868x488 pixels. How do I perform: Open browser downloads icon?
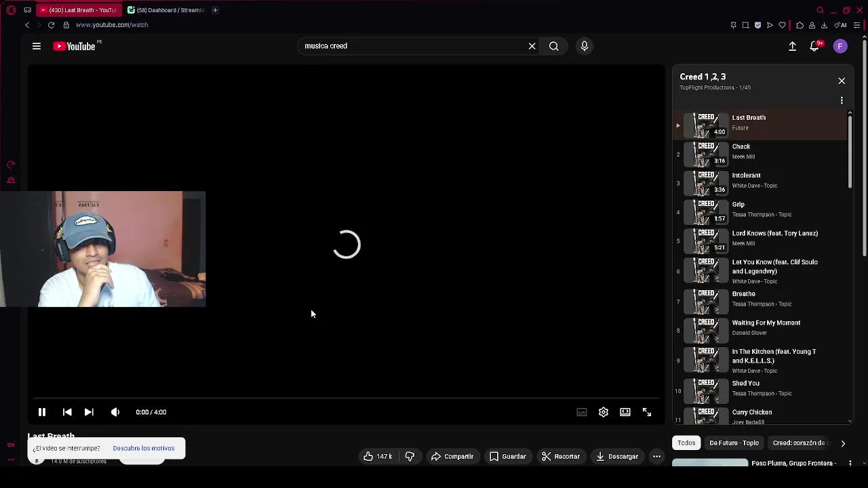(x=824, y=25)
